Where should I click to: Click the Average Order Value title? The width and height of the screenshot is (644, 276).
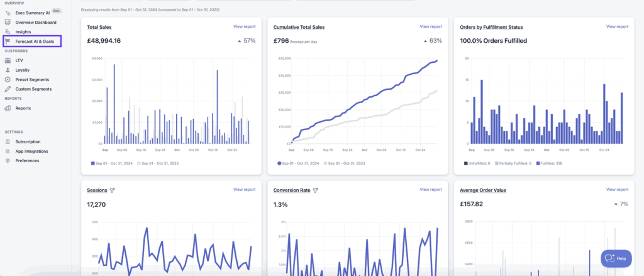483,190
